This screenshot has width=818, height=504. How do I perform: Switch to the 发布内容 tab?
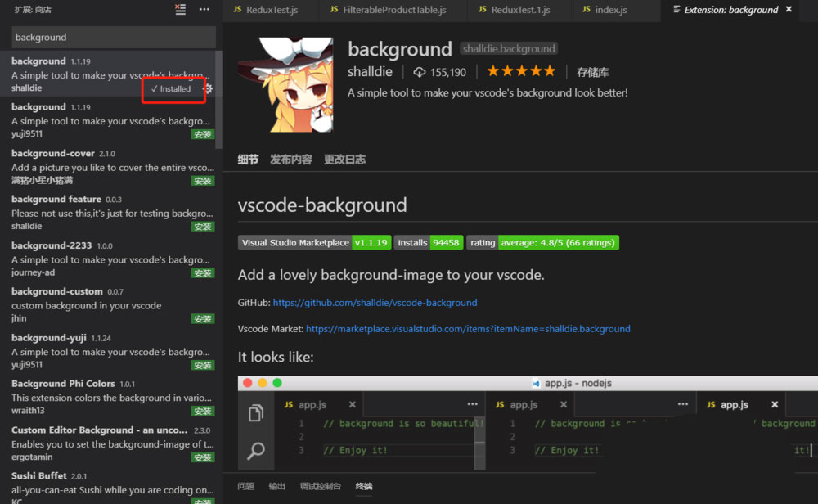coord(293,160)
